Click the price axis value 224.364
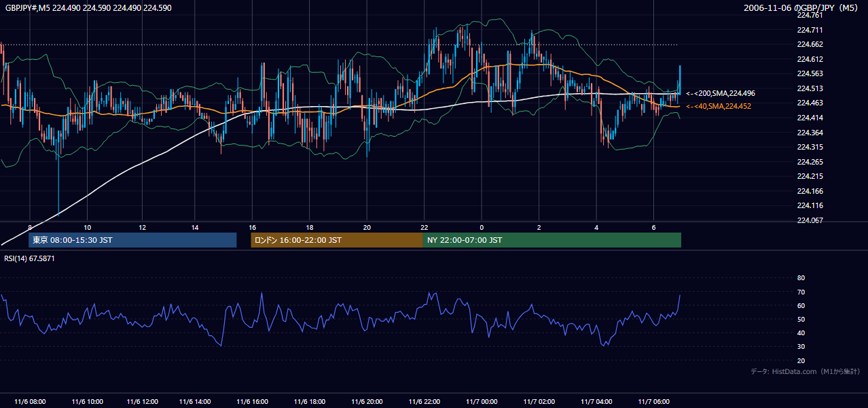The height and width of the screenshot is (408, 868). (810, 133)
